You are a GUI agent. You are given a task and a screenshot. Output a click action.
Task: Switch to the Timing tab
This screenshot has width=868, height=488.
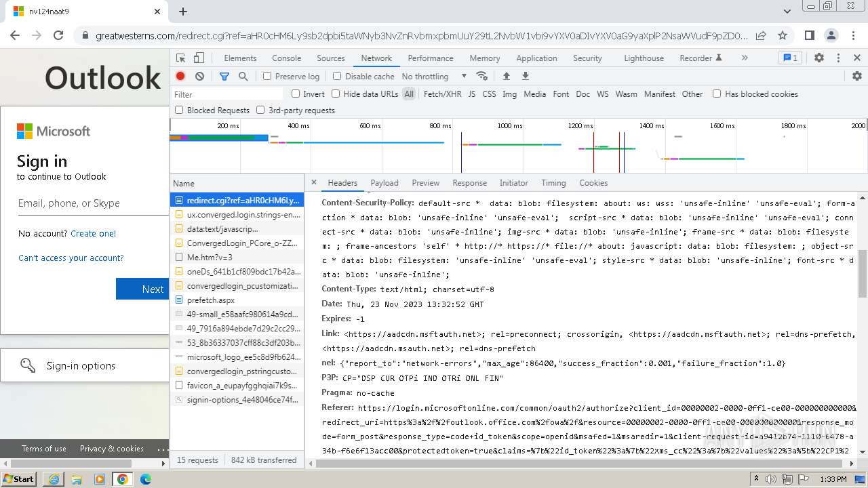click(x=553, y=183)
